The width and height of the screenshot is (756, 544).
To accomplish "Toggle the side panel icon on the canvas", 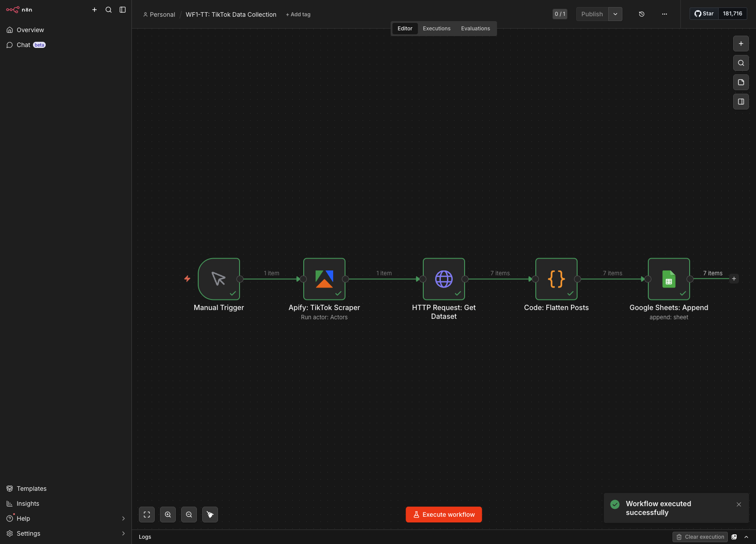I will 741,102.
